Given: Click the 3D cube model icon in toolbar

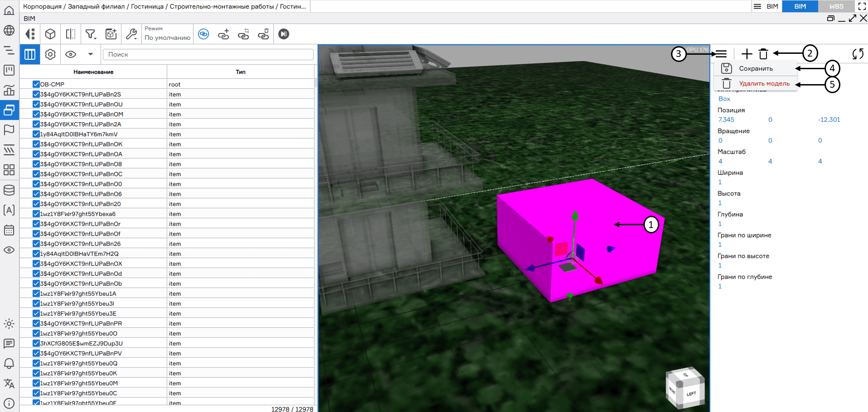Looking at the screenshot, I should pos(50,34).
